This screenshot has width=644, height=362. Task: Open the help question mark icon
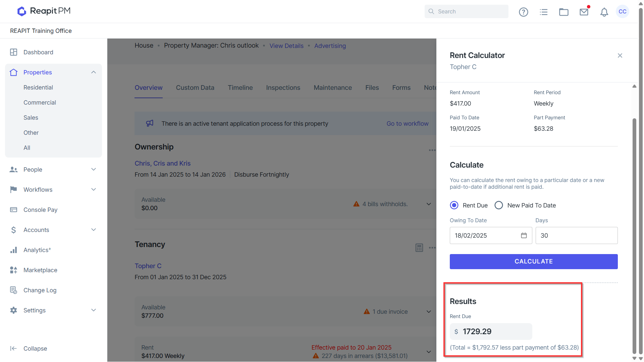pyautogui.click(x=523, y=12)
